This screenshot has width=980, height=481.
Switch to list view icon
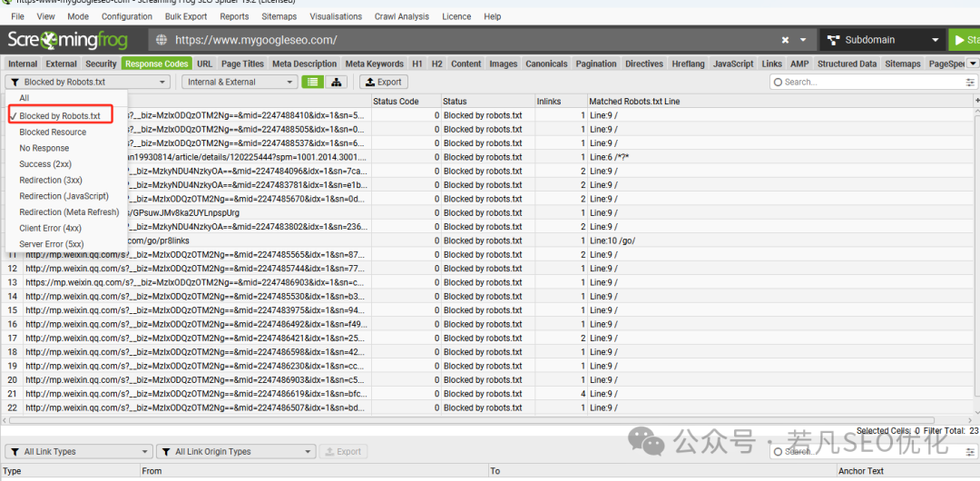point(313,82)
